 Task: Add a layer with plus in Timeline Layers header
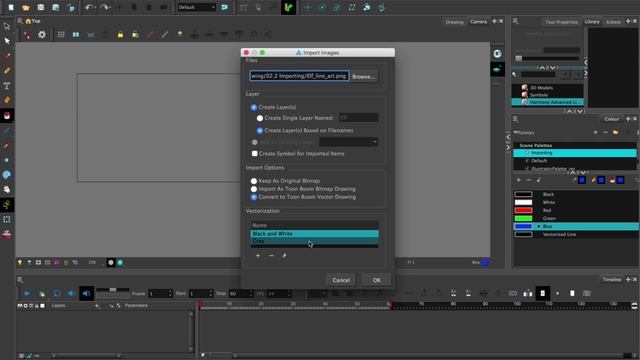click(x=97, y=306)
